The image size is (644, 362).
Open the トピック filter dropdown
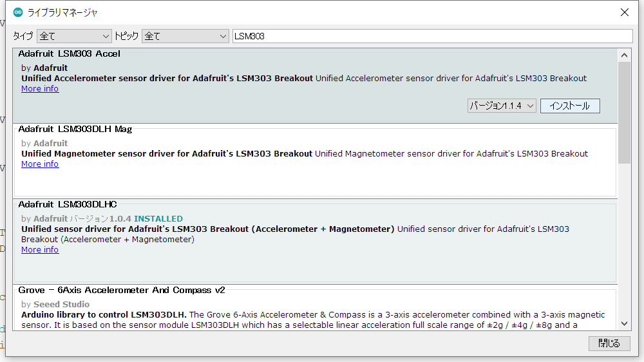pos(185,36)
